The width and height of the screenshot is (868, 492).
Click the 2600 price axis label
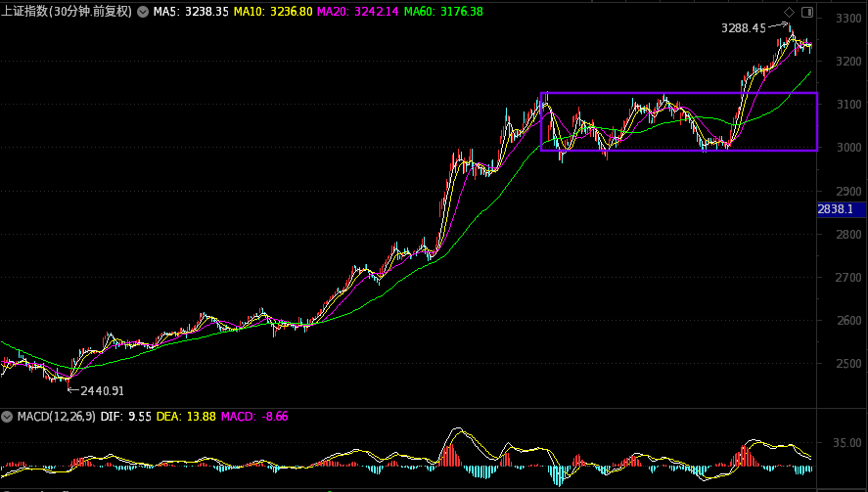[x=848, y=321]
